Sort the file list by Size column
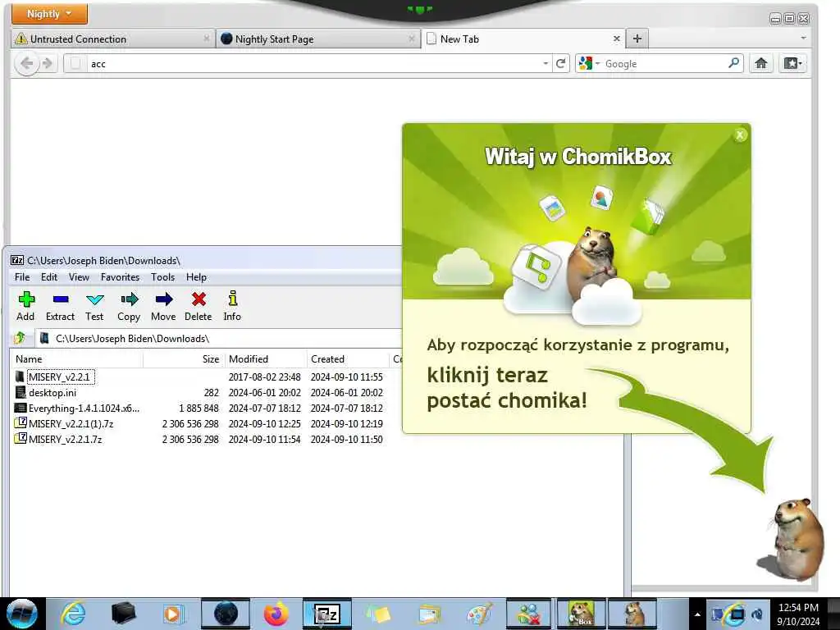 (184, 359)
